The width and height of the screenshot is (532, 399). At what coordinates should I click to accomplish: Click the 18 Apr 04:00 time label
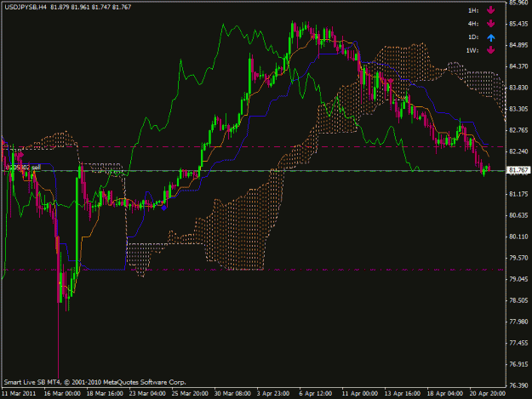point(445,394)
